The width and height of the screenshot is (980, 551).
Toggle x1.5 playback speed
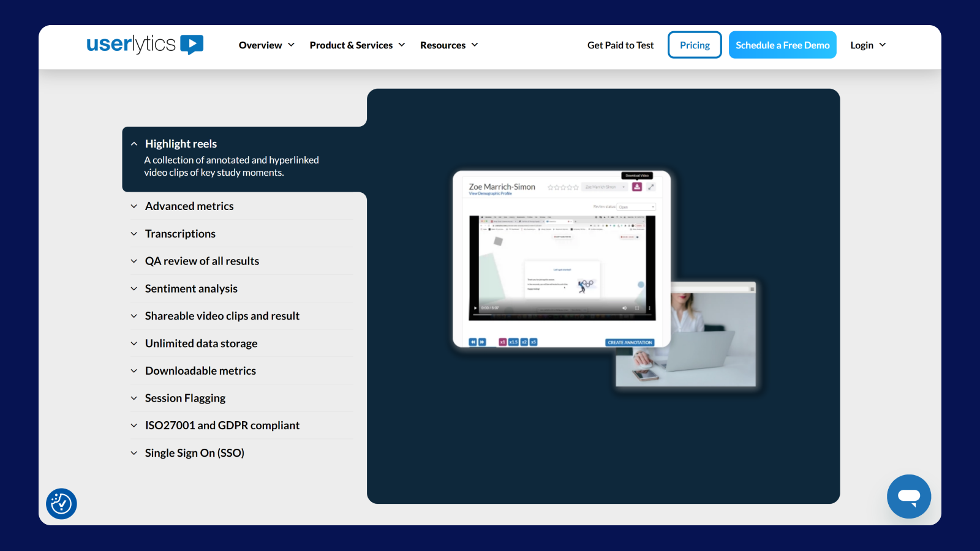[x=513, y=342]
